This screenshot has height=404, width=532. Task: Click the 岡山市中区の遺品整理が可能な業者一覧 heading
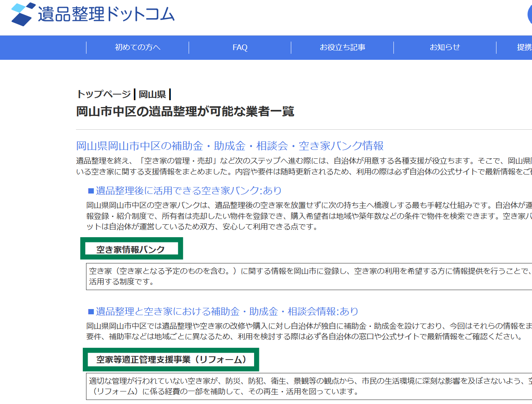(x=185, y=112)
